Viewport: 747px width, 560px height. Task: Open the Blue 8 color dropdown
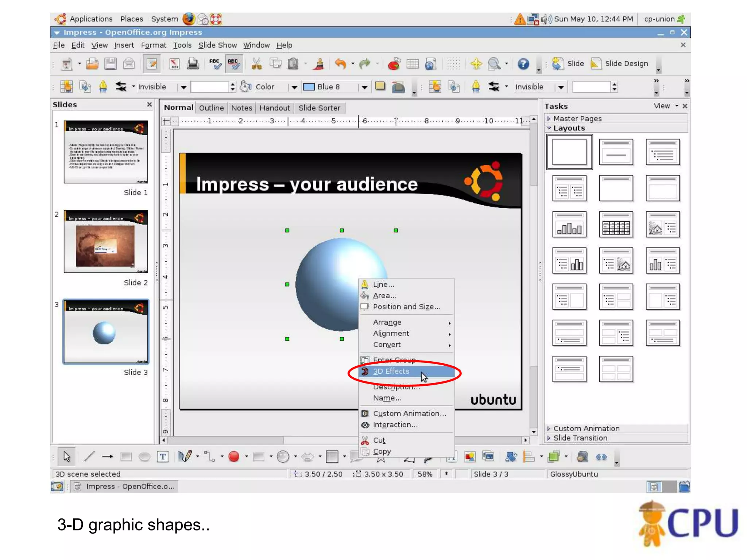(364, 87)
